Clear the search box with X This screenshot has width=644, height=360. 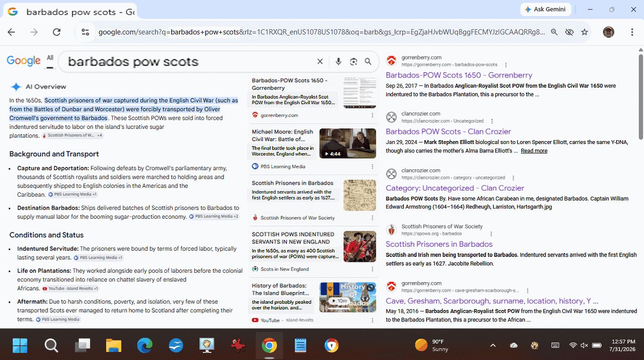tap(320, 61)
